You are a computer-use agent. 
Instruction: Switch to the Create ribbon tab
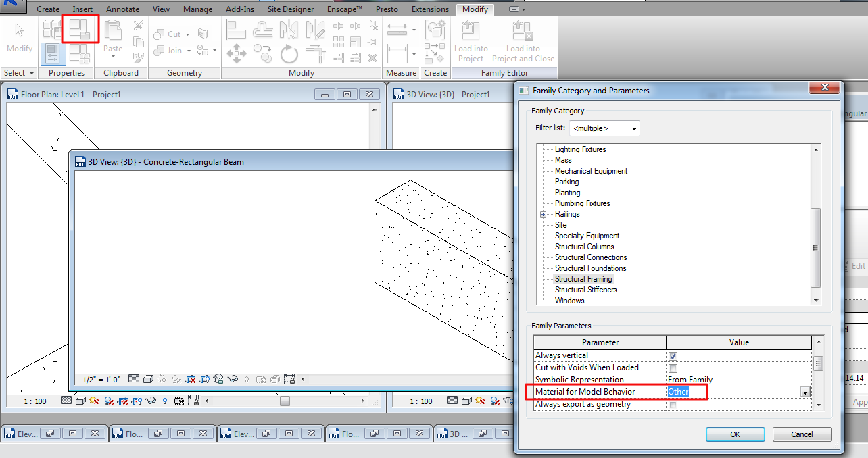[48, 9]
